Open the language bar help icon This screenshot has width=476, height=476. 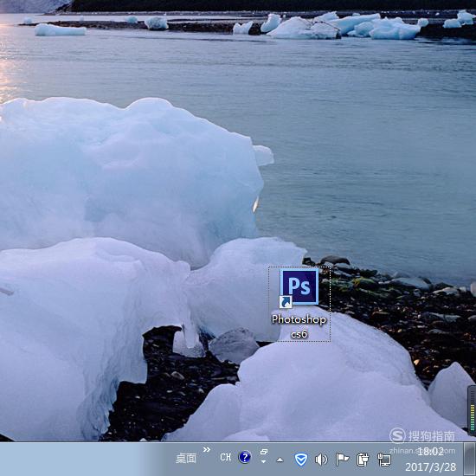[x=245, y=457]
